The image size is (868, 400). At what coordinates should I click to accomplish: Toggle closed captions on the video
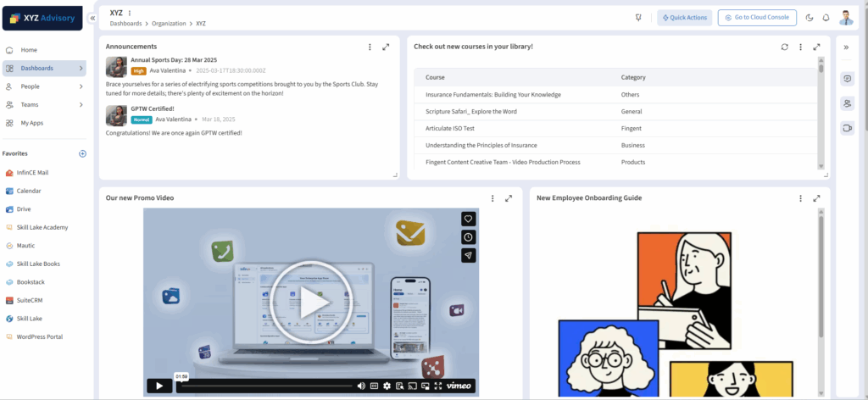pos(374,386)
